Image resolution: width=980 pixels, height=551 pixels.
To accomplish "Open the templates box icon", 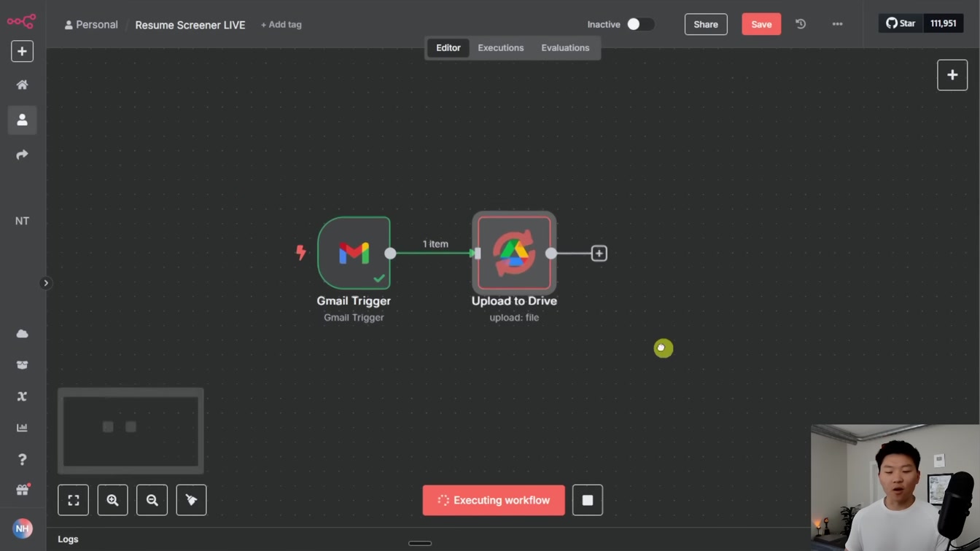I will click(22, 364).
